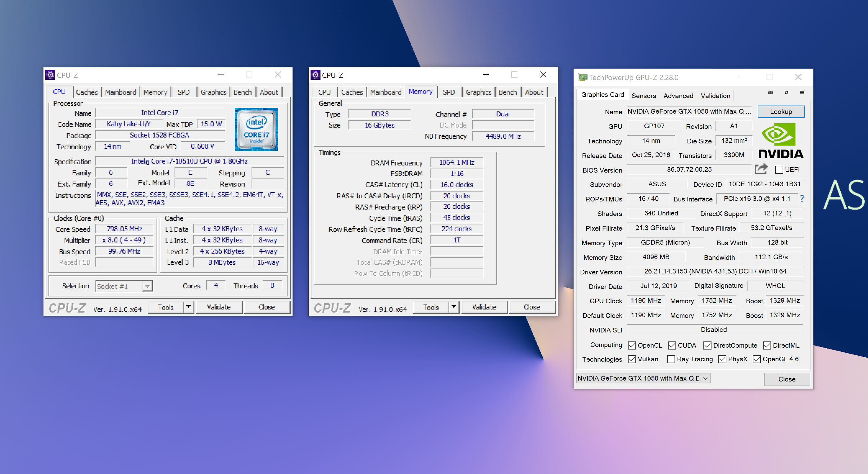Screen dimensions: 868x474
Task: Click the Driver Version field in GPU-Z
Action: (715, 271)
